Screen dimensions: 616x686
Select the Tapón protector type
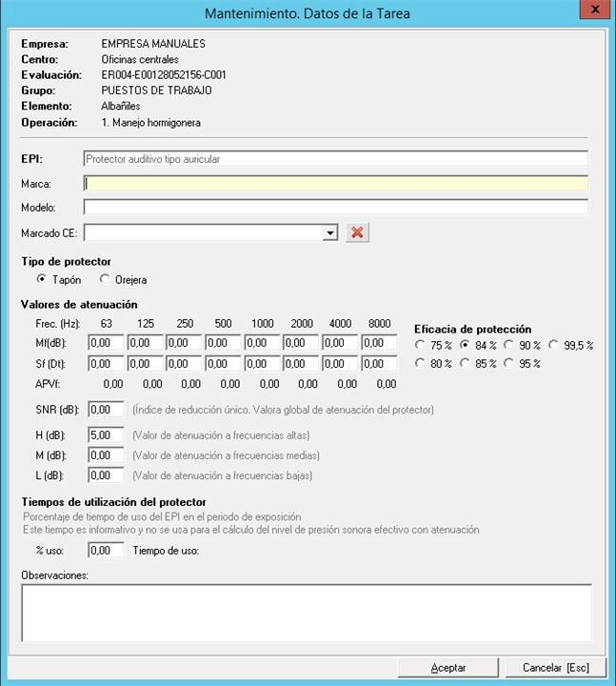pyautogui.click(x=41, y=280)
